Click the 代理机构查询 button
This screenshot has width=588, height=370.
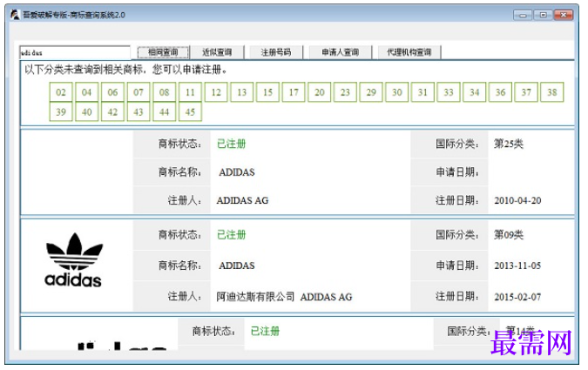409,52
